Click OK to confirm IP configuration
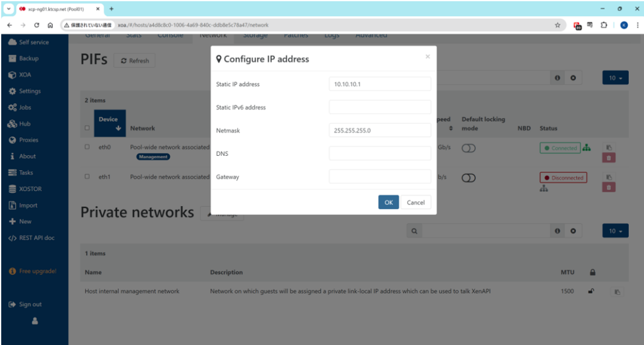Viewport: 644px width, 345px height. tap(388, 202)
